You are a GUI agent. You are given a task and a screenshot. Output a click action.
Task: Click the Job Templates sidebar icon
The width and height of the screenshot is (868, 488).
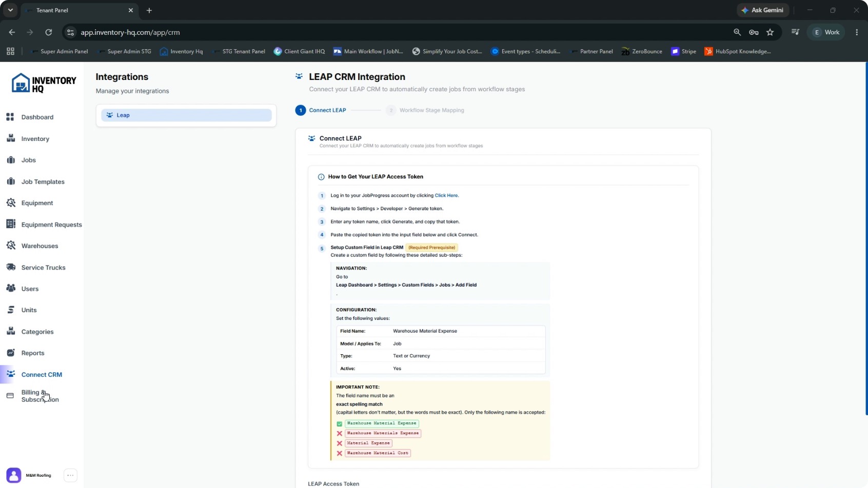click(10, 181)
